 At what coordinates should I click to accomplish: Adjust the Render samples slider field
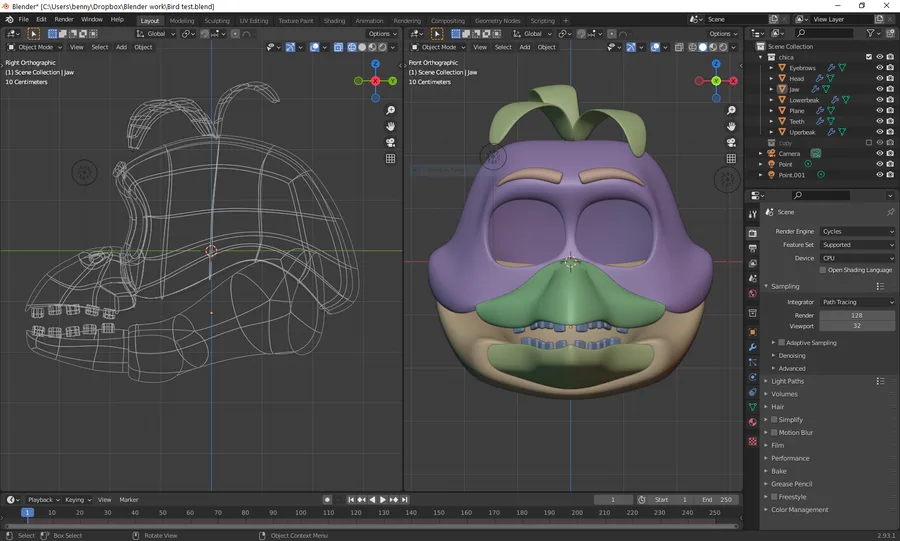coord(857,315)
